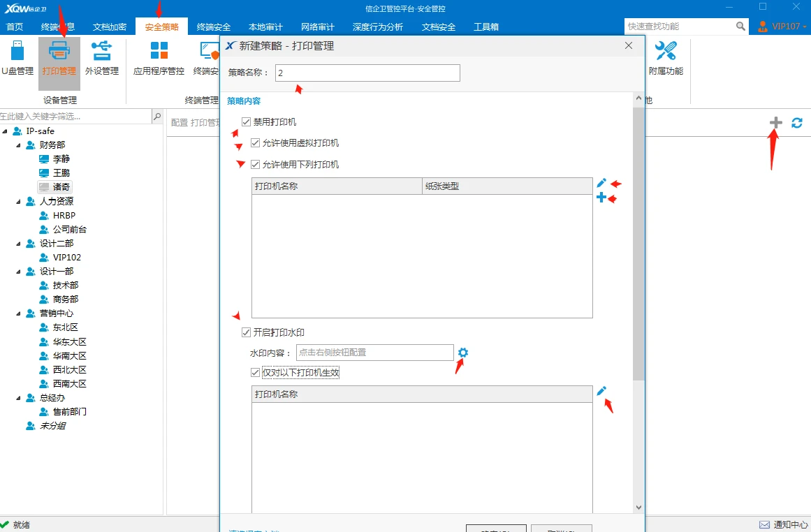Screen dimensions: 811x532
Task: Collapse 人力资源 tree node
Action: (x=18, y=202)
